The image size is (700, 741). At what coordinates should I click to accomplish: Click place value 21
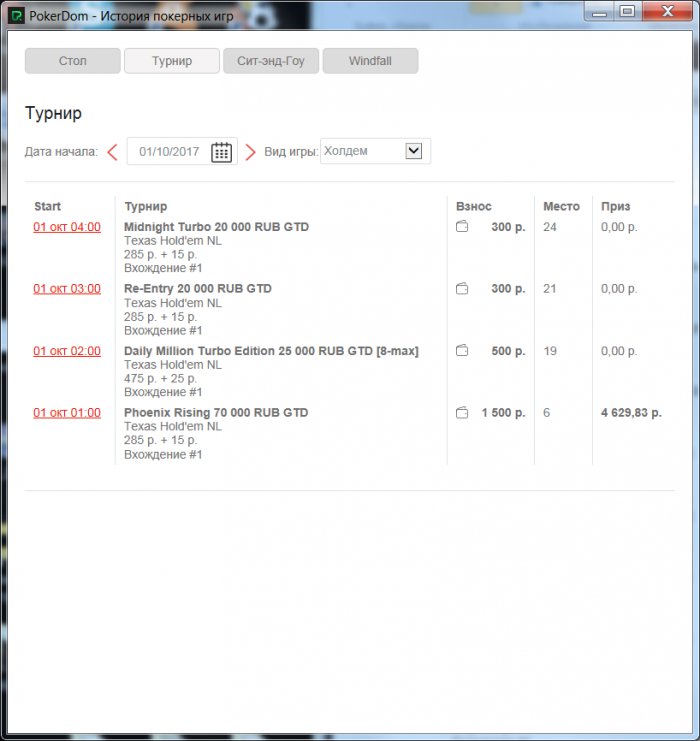point(550,288)
